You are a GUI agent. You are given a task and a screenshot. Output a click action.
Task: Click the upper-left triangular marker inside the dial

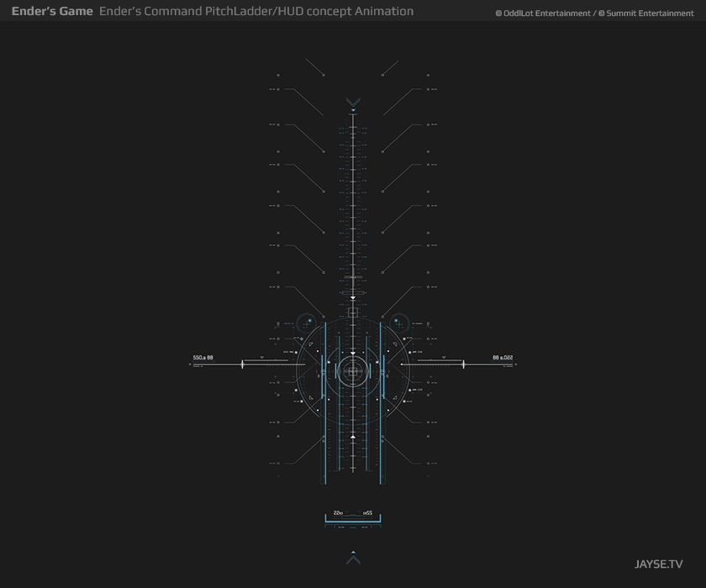pyautogui.click(x=311, y=344)
